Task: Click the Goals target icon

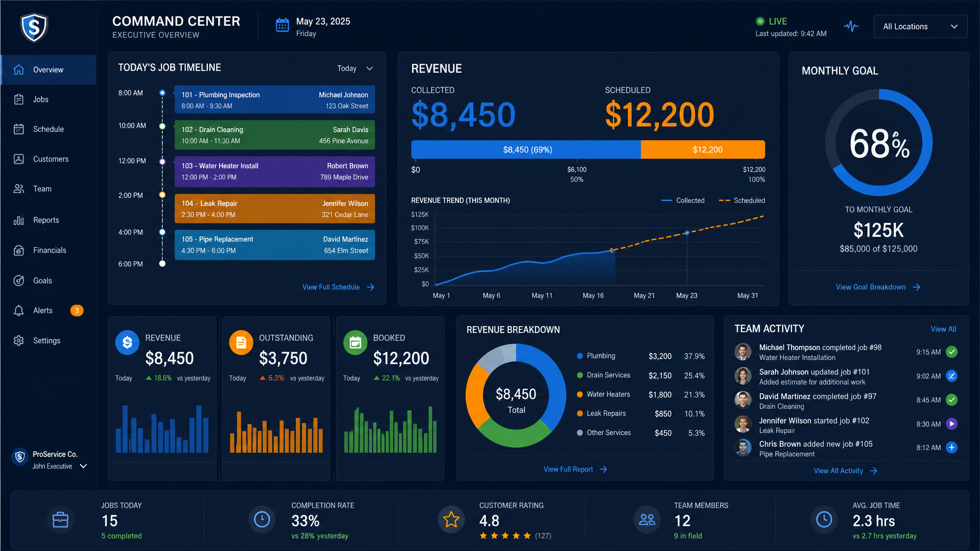Action: pyautogui.click(x=19, y=280)
